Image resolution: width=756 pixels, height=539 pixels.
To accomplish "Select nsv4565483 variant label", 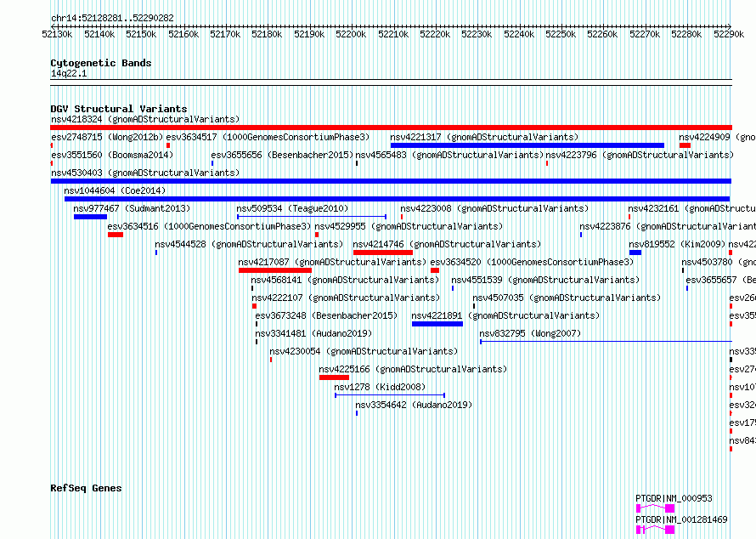I will [x=449, y=155].
